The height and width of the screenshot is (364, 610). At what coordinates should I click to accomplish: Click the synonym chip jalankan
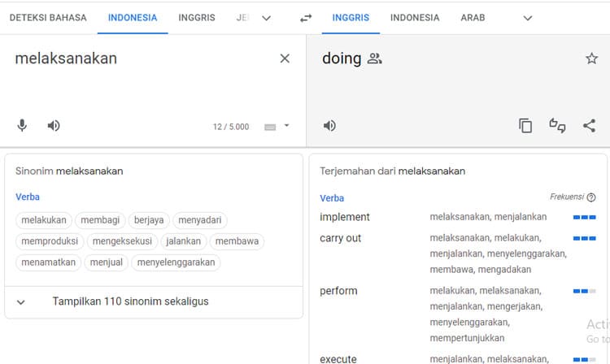pos(184,241)
